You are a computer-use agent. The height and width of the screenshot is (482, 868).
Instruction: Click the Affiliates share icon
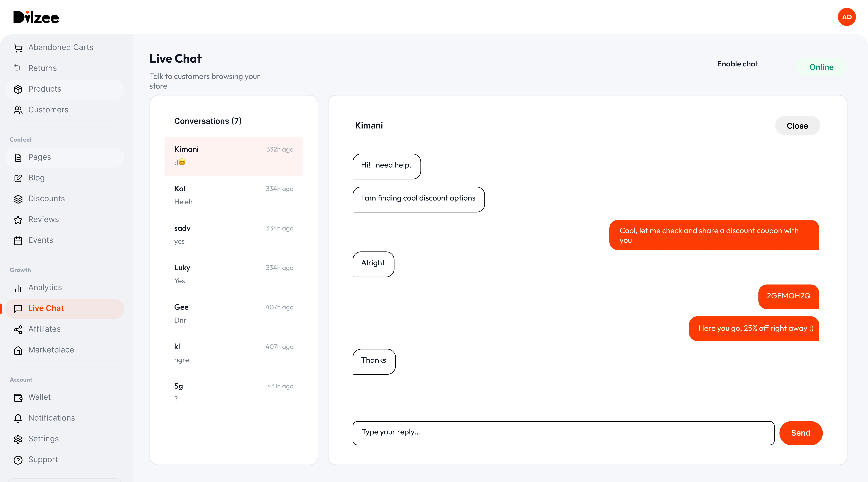click(x=18, y=329)
